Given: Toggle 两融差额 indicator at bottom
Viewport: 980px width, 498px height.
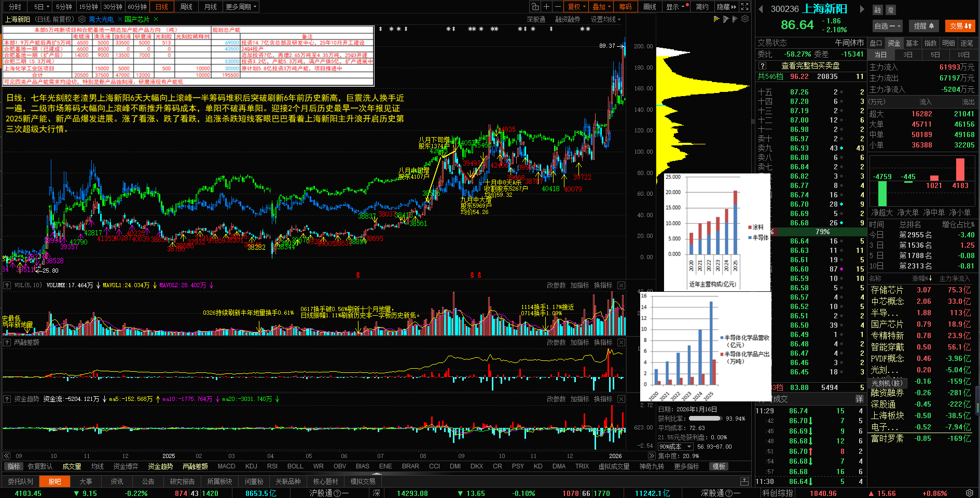Looking at the screenshot, I should tap(195, 466).
